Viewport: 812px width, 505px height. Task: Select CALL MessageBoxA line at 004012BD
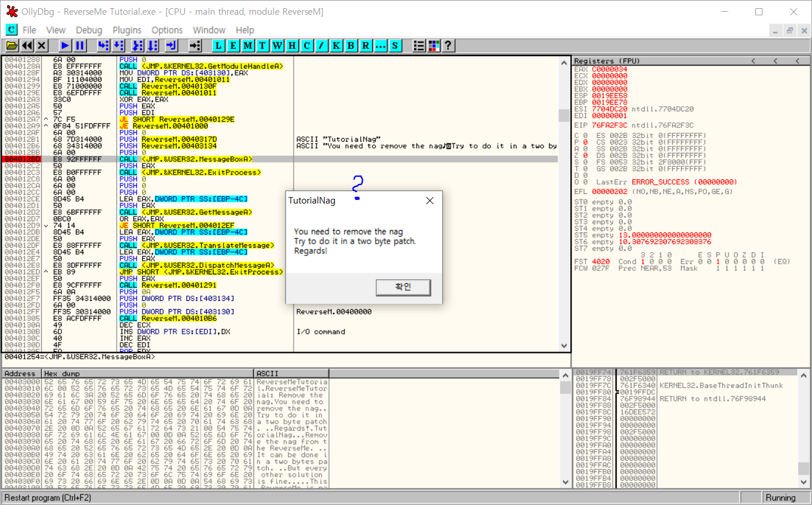click(280, 159)
